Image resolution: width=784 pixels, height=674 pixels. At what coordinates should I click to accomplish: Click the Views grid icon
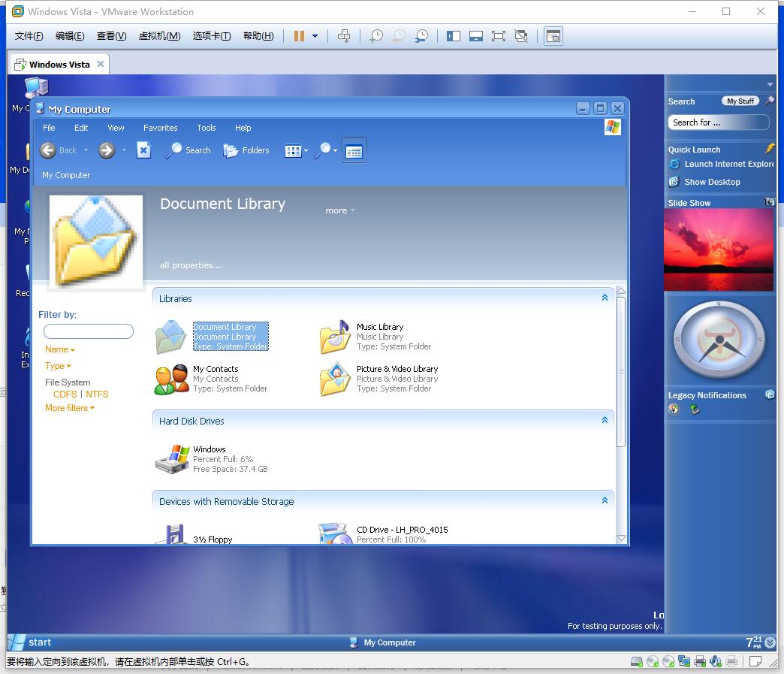(x=293, y=150)
